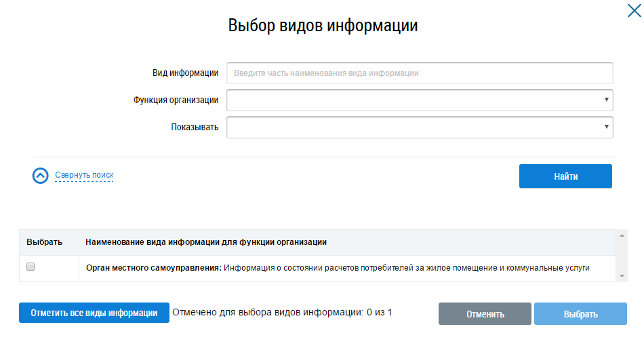Click the circular collapse chevron icon
Screen dimensions: 644x350
(x=41, y=176)
